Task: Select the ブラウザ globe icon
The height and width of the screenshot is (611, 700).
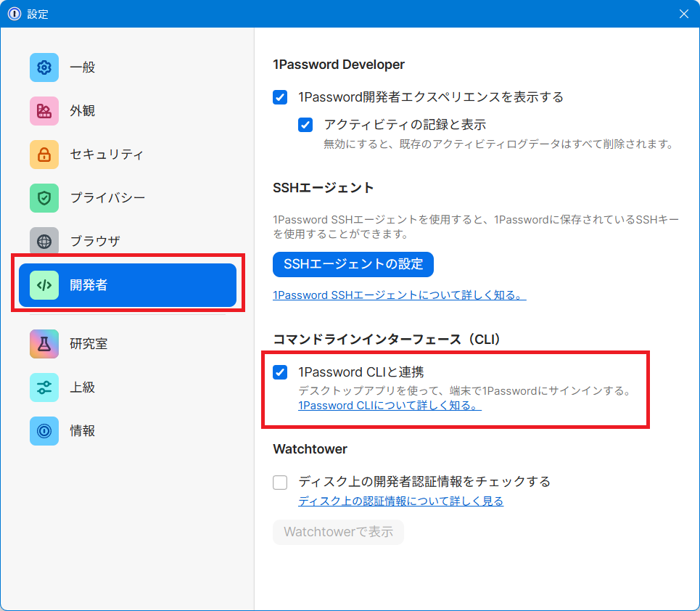Action: [x=44, y=242]
